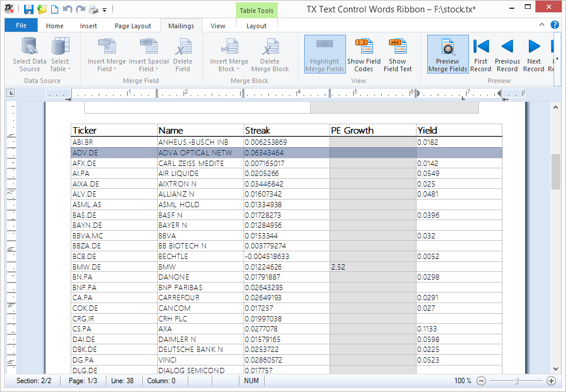
Task: Open the help question mark icon
Action: [554, 25]
